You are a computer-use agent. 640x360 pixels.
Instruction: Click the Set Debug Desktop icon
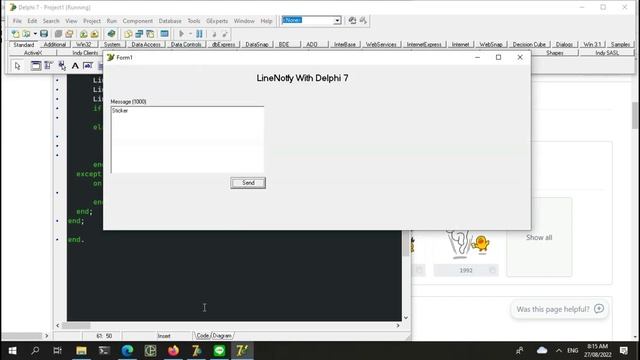pos(363,20)
